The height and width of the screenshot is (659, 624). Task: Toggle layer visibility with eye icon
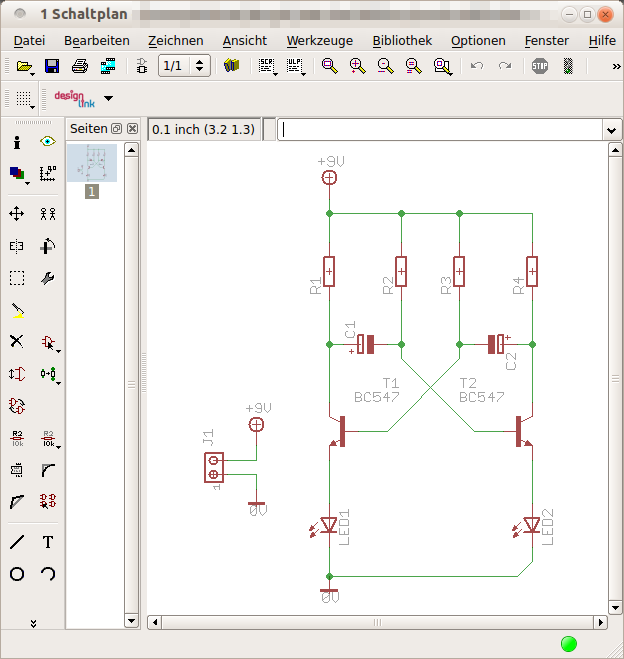[47, 142]
